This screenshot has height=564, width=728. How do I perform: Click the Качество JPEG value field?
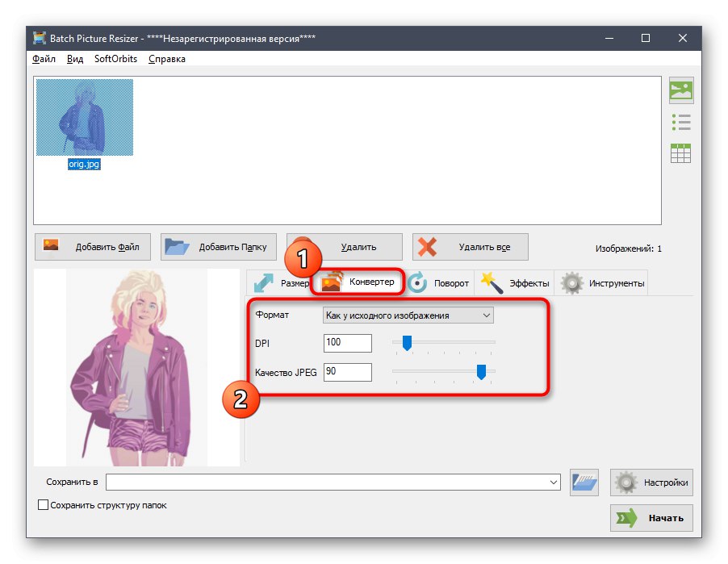click(348, 372)
